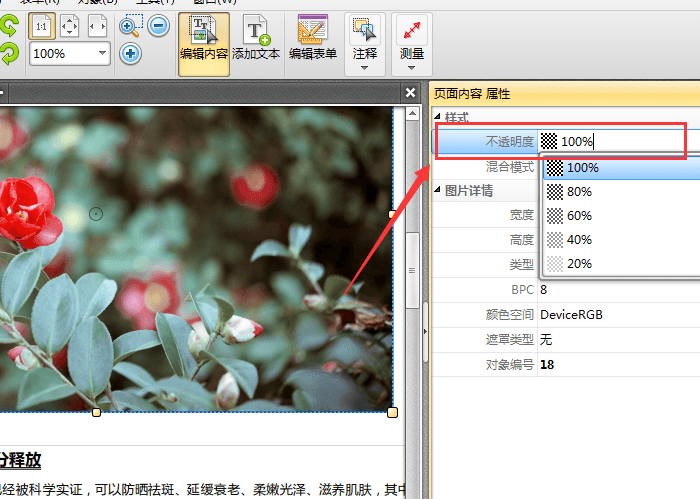The height and width of the screenshot is (499, 700).
Task: Click the image's bottom-right resize handle
Action: [x=392, y=412]
